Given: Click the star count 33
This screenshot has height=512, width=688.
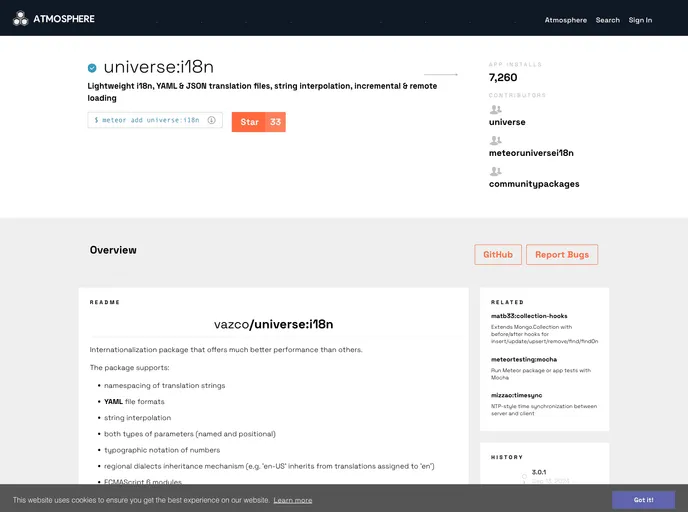Looking at the screenshot, I should tap(276, 122).
